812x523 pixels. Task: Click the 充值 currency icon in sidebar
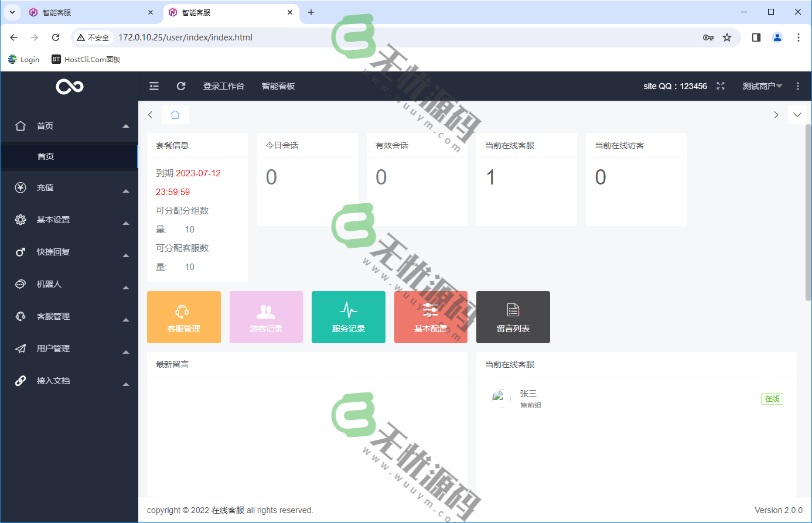pyautogui.click(x=21, y=187)
